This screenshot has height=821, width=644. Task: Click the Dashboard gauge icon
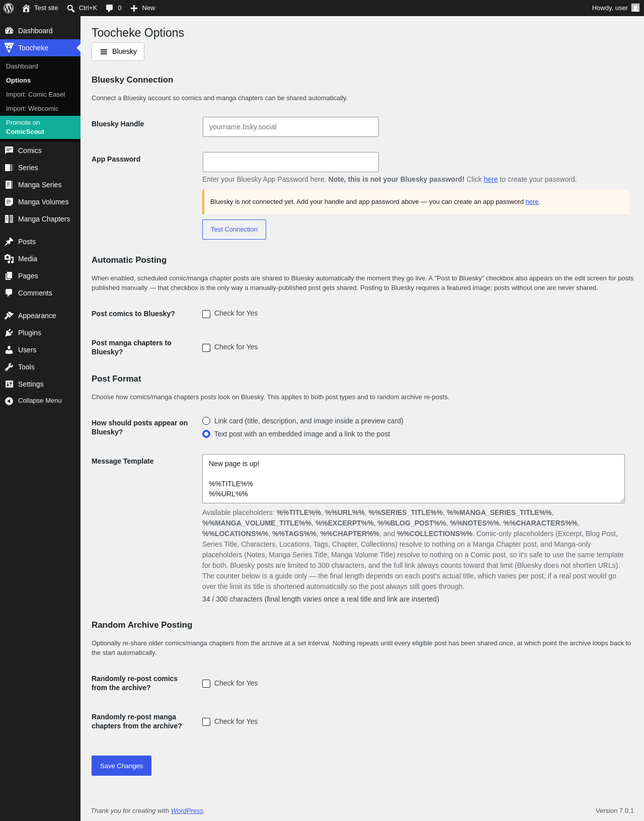(x=9, y=31)
